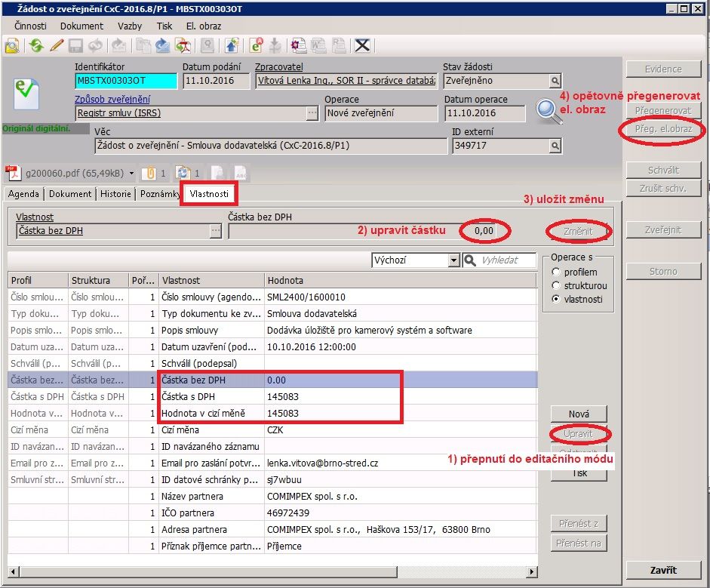Open the 'Vazby' menu
710x588 pixels.
tap(130, 26)
